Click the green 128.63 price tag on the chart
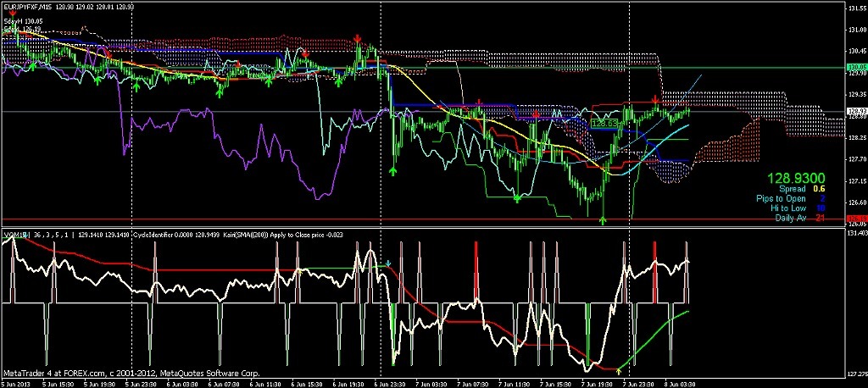Screen dimensions: 868x388 click(x=603, y=124)
